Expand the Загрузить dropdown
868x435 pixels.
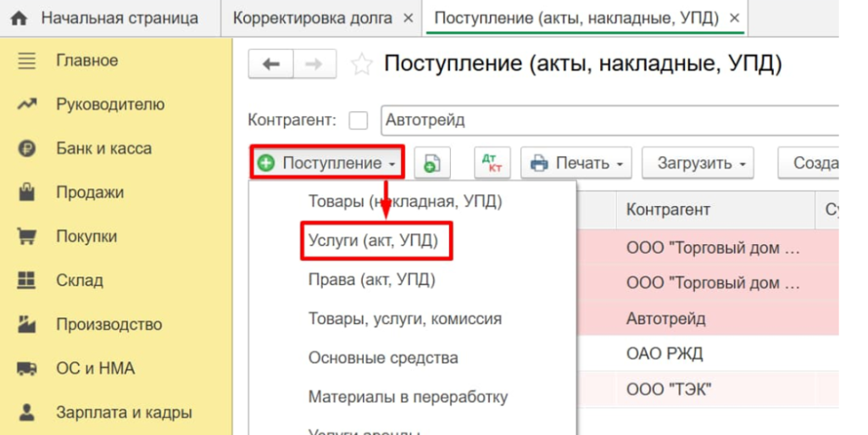click(x=697, y=163)
